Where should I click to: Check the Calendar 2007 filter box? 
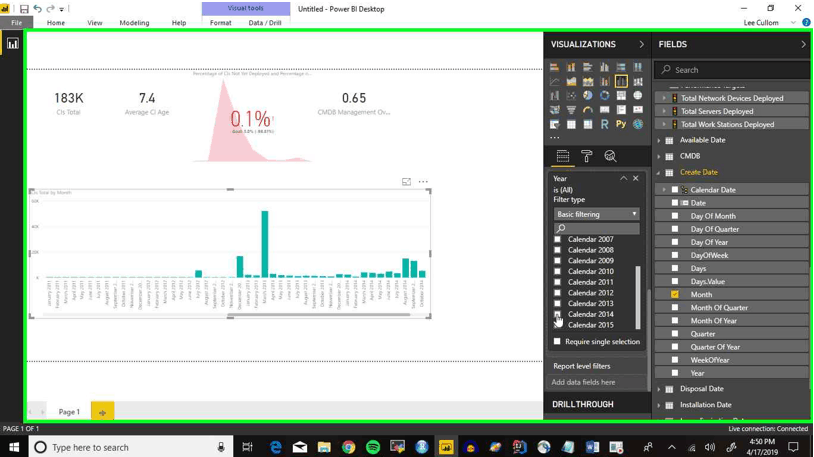pyautogui.click(x=557, y=239)
